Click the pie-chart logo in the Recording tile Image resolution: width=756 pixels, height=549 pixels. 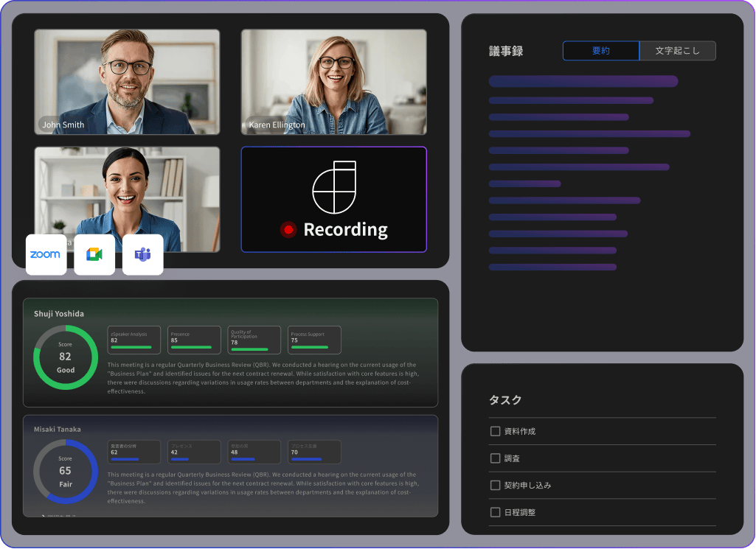tap(334, 186)
